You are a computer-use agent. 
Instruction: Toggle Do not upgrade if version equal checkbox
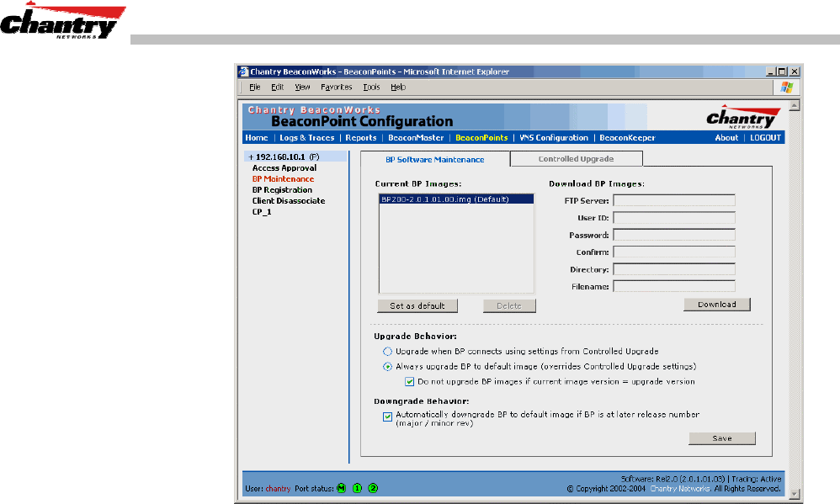[x=409, y=382]
